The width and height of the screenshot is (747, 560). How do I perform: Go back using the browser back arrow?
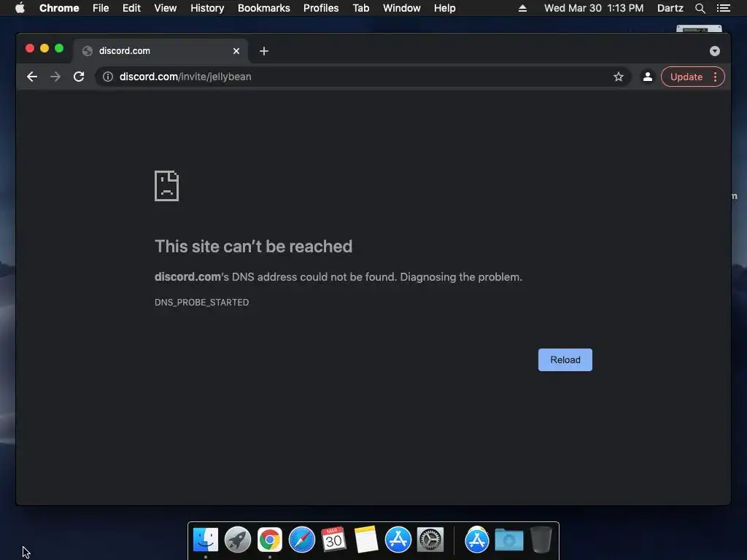(x=32, y=77)
